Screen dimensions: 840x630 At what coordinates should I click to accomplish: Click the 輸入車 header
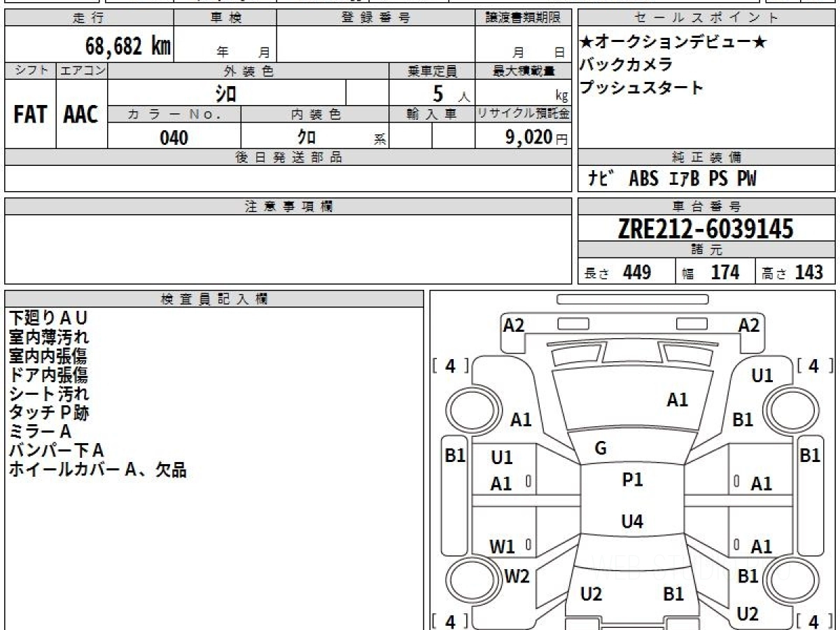(x=432, y=115)
